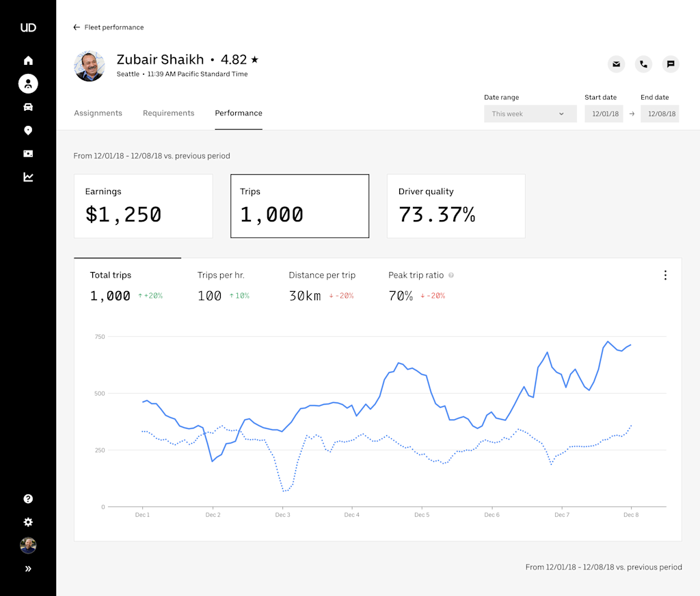Open the Home section in sidebar
Viewport: 700px width, 596px height.
(28, 60)
